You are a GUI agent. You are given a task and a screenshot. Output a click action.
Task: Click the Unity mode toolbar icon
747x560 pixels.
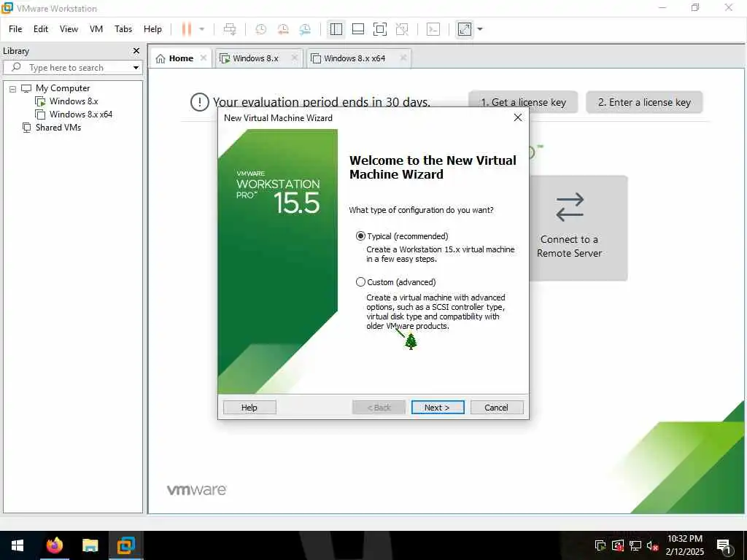pos(402,29)
